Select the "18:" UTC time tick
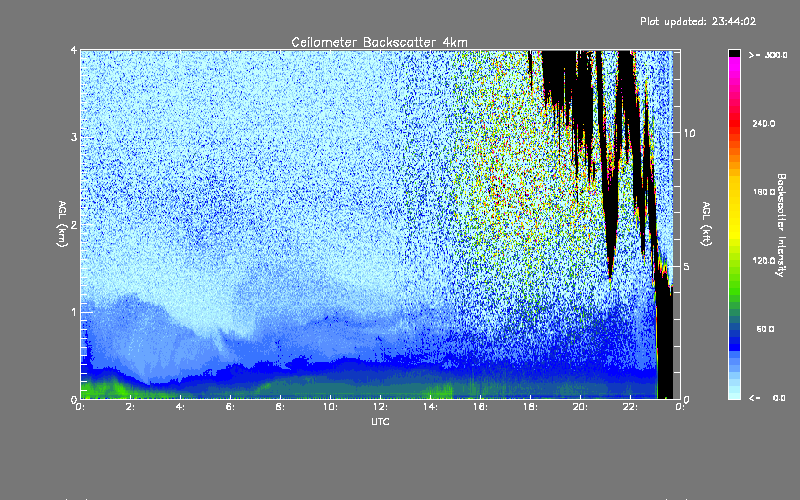 click(530, 407)
